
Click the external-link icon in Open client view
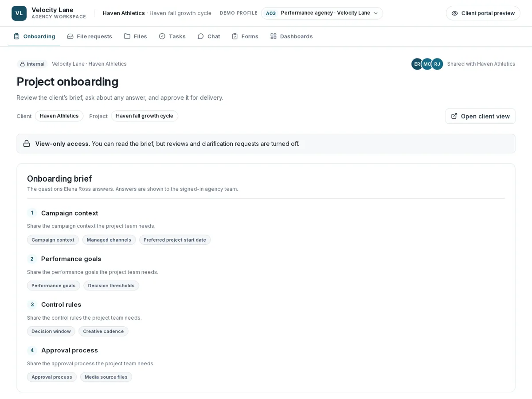(454, 116)
